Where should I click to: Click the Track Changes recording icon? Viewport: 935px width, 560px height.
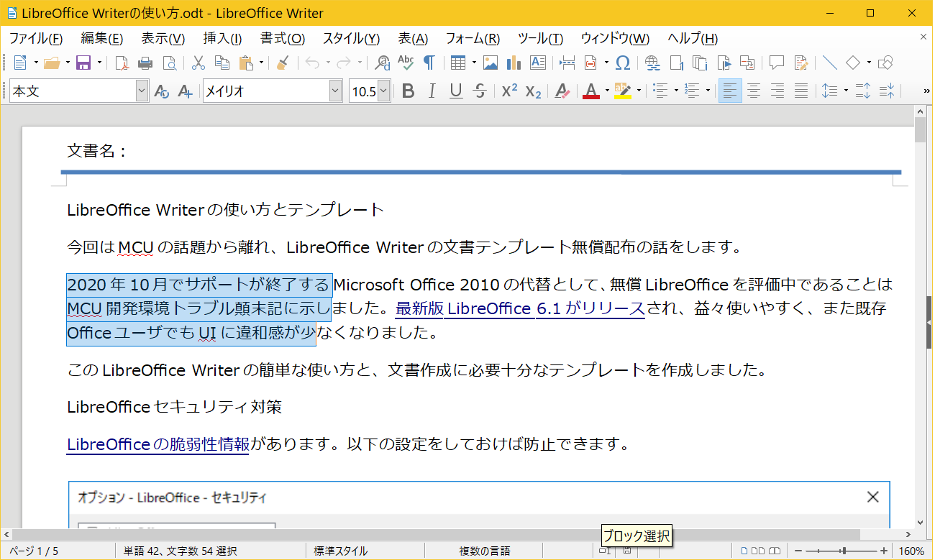[x=801, y=63]
